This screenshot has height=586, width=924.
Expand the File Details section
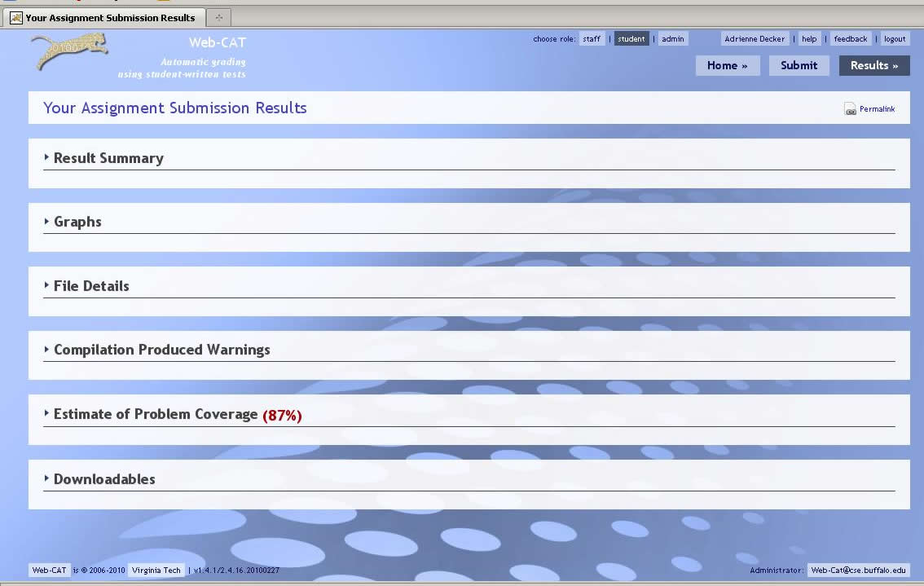pos(90,286)
